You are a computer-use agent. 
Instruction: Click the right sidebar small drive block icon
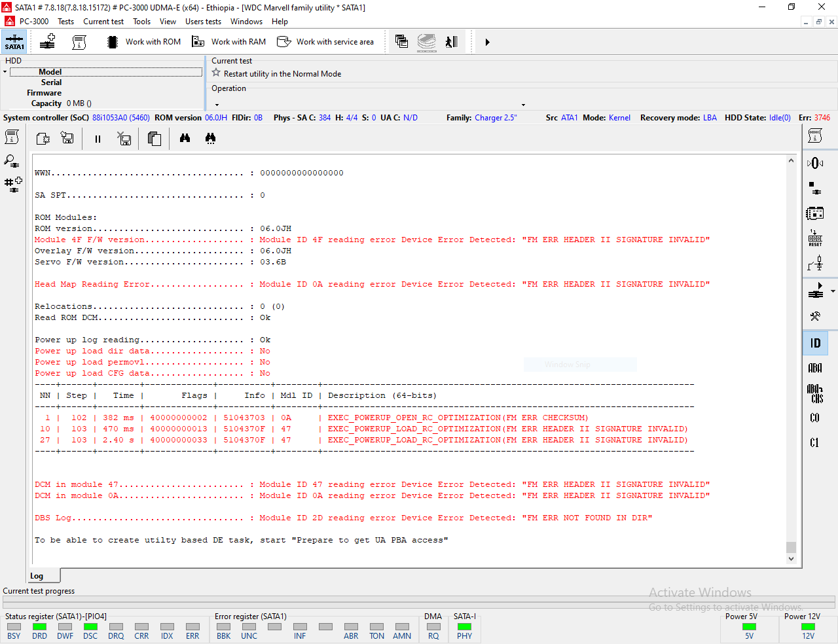pos(815,188)
